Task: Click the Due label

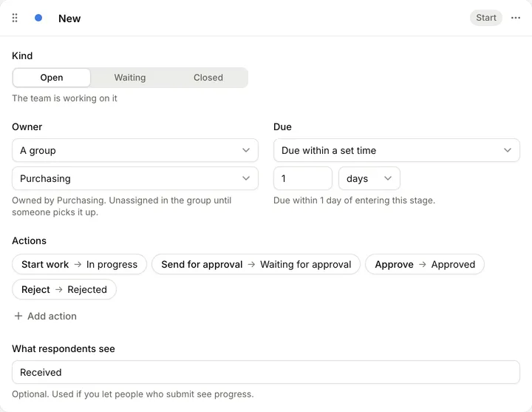Action: (282, 126)
